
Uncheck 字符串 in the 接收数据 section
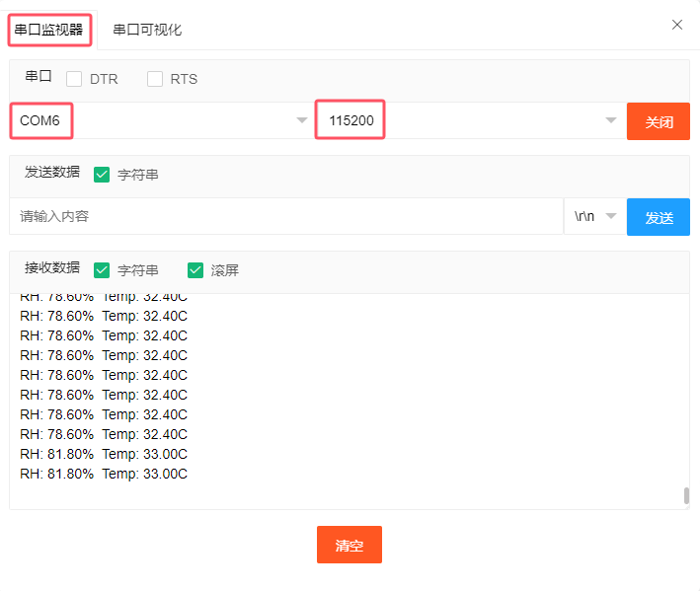click(x=102, y=270)
